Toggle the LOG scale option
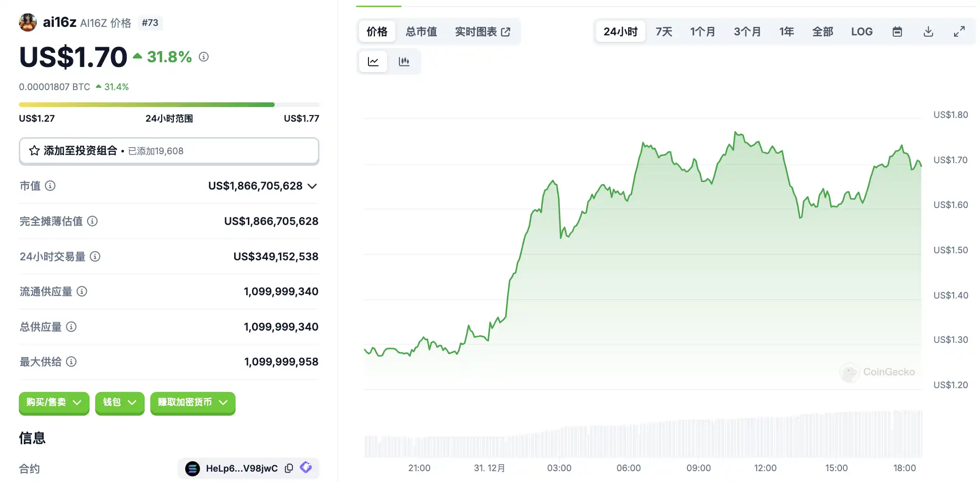This screenshot has height=482, width=980. (x=861, y=32)
